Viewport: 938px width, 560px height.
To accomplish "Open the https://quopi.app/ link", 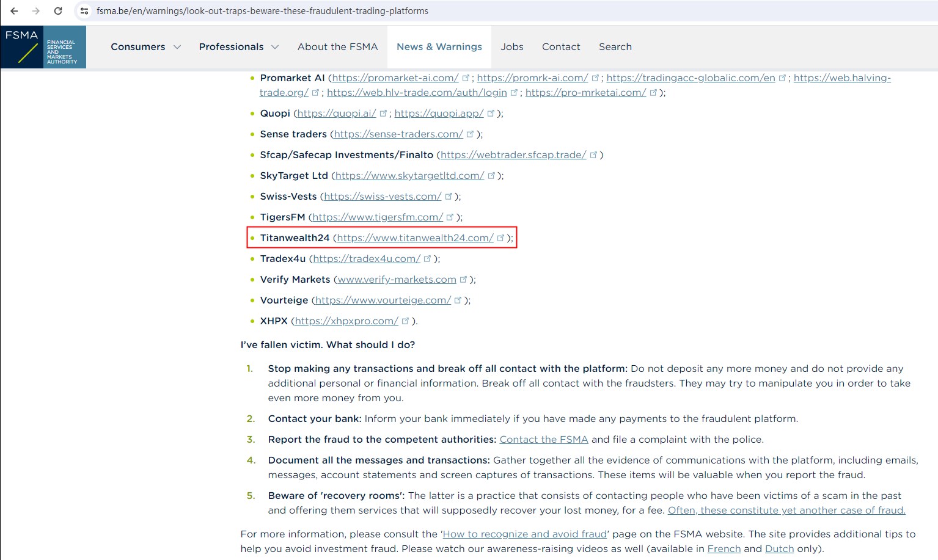I will point(439,114).
